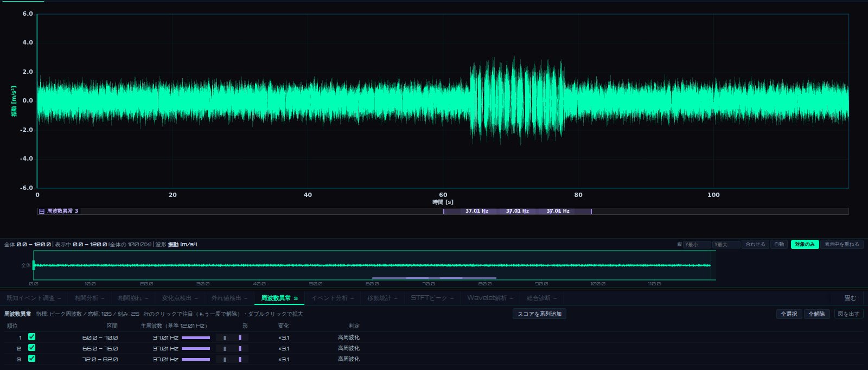
Task: Collapse the 周波数異常 3 annotation track icon
Action: pyautogui.click(x=42, y=211)
